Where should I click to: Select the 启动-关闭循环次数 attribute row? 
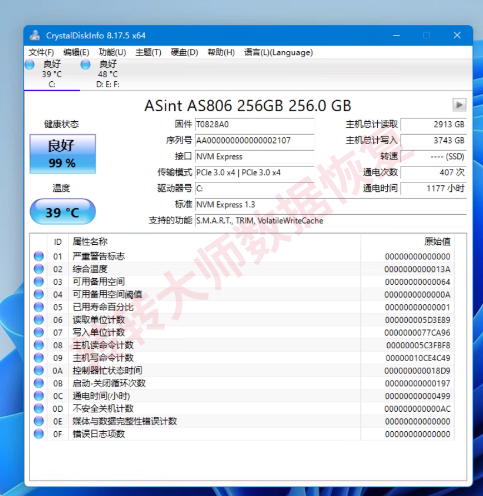[242, 383]
